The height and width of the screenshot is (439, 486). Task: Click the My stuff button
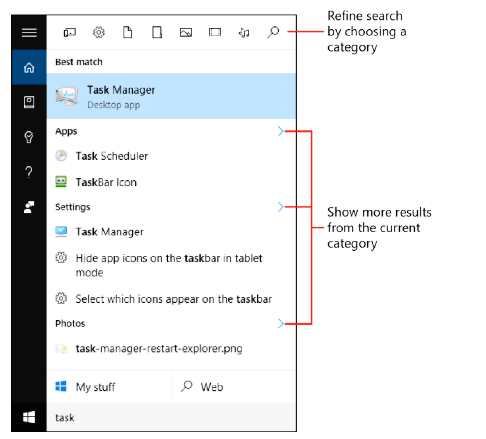pos(109,387)
